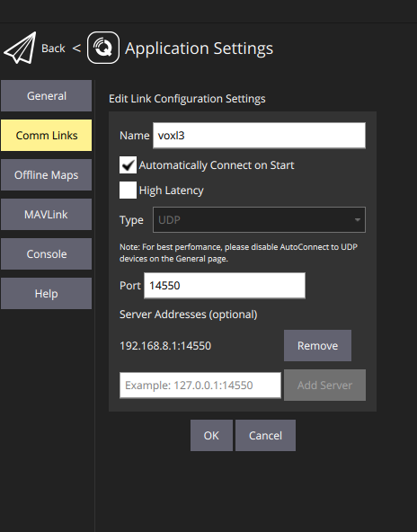Click the Name field containing voxl3
The height and width of the screenshot is (532, 417).
pyautogui.click(x=259, y=136)
